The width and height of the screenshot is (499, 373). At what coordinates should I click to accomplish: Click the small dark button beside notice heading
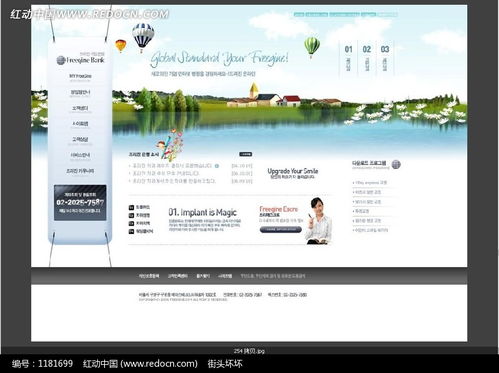tap(246, 154)
